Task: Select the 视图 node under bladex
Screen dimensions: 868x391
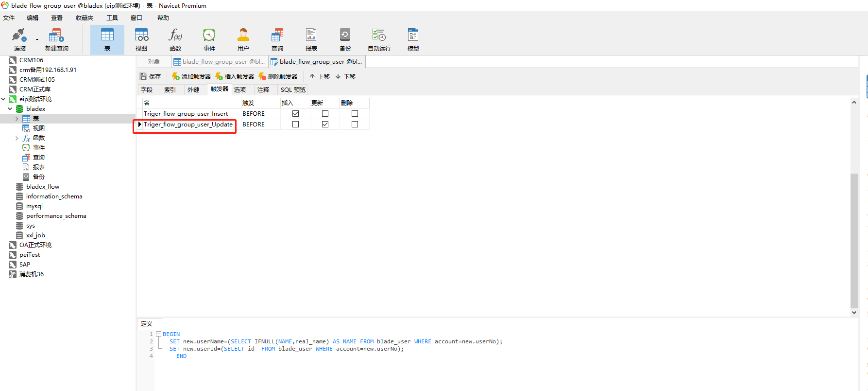Action: [x=38, y=128]
